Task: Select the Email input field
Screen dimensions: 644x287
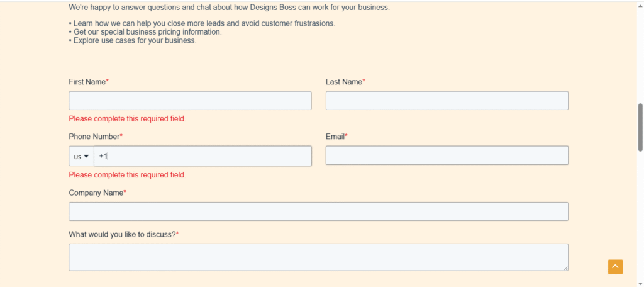Action: [x=447, y=155]
